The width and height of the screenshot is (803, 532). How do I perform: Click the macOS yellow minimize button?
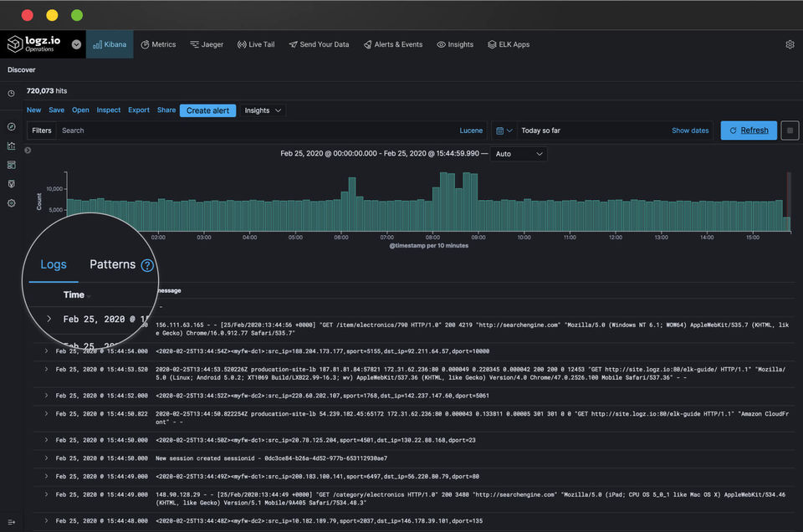(52, 15)
